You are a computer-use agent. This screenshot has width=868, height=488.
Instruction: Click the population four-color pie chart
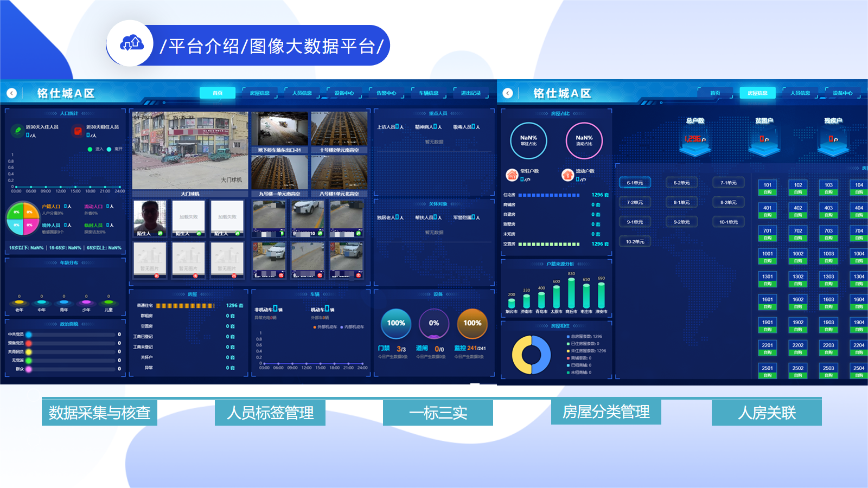pyautogui.click(x=22, y=219)
